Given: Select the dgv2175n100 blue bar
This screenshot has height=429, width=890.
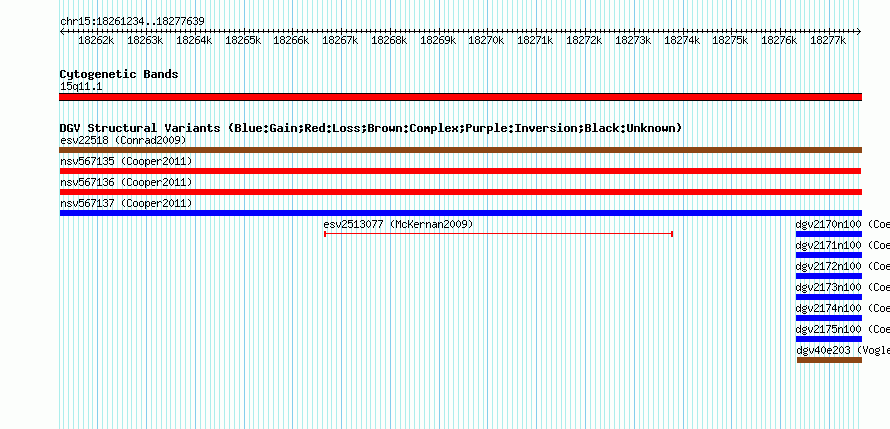Looking at the screenshot, I should tap(829, 339).
